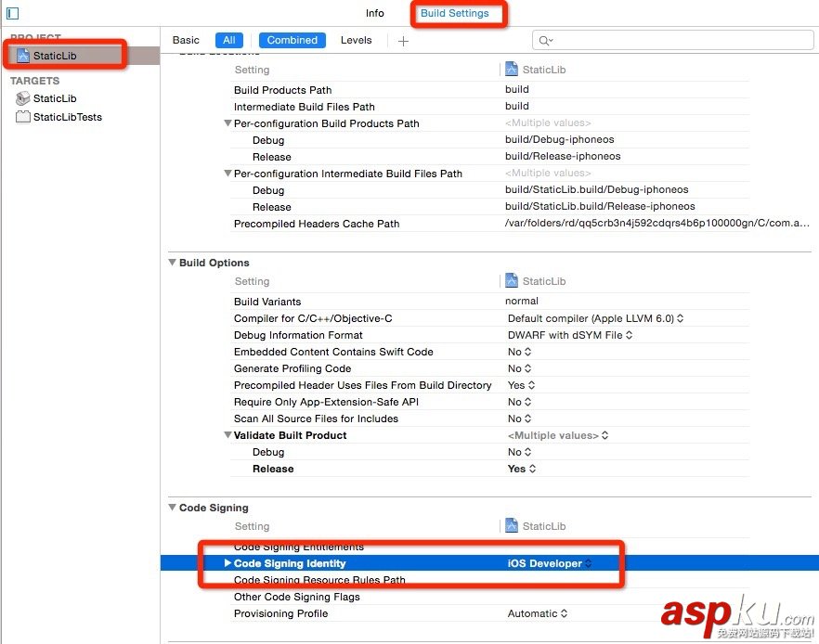This screenshot has height=644, width=819.
Task: Select the StaticLib target toolbox icon
Action: (23, 98)
